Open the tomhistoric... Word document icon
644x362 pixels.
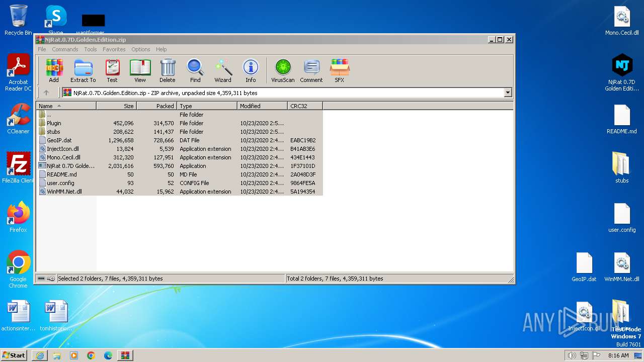(x=55, y=316)
